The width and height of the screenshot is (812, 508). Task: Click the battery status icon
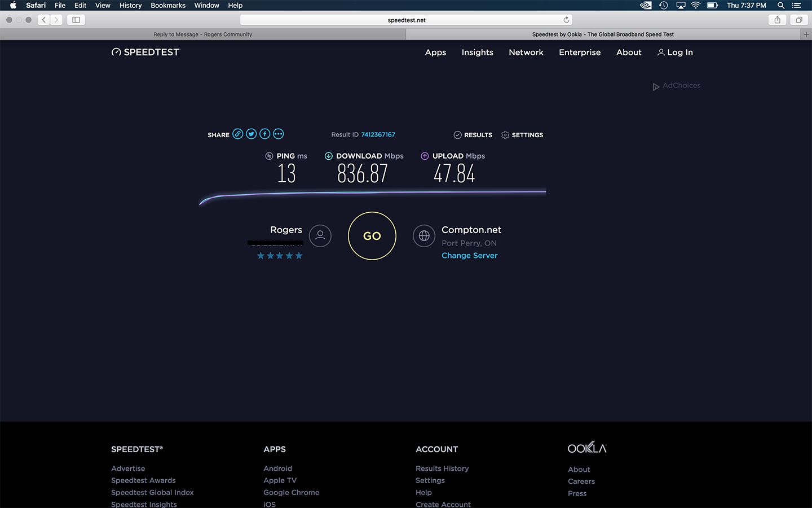click(x=713, y=5)
